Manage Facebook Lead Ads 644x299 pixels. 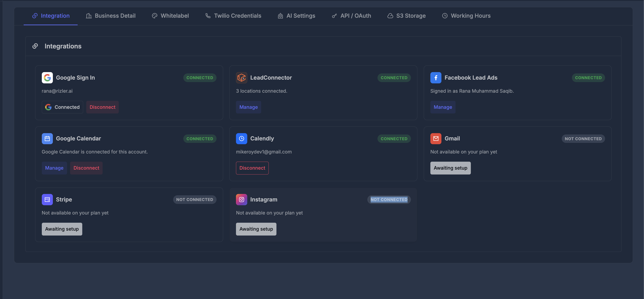tap(443, 107)
